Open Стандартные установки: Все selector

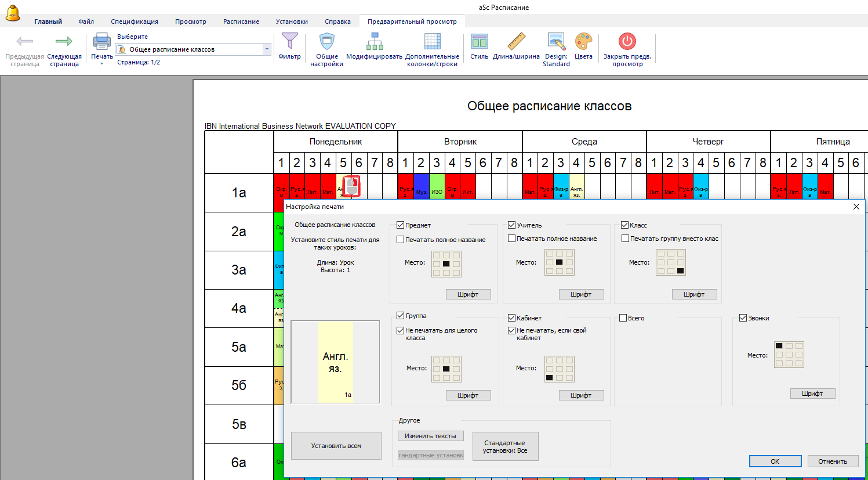tap(505, 446)
